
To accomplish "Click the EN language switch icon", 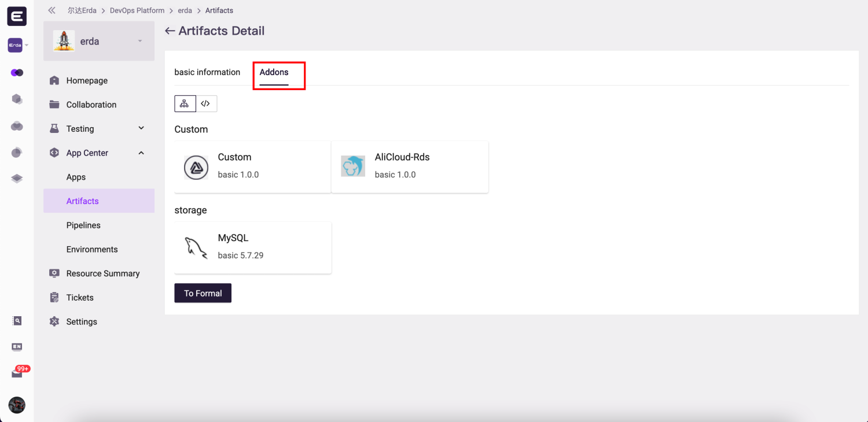I will point(17,347).
